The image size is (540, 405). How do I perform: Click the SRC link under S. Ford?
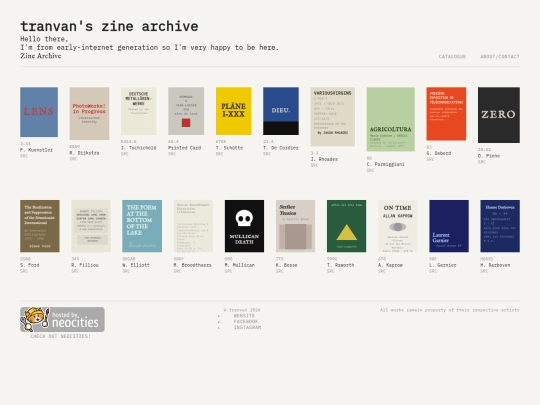click(24, 271)
